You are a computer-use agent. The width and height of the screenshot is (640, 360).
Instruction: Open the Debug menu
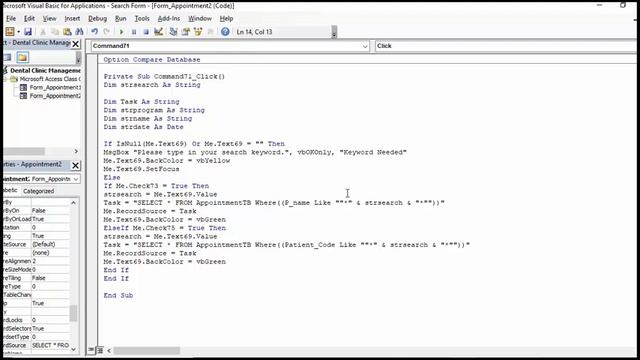[98, 18]
